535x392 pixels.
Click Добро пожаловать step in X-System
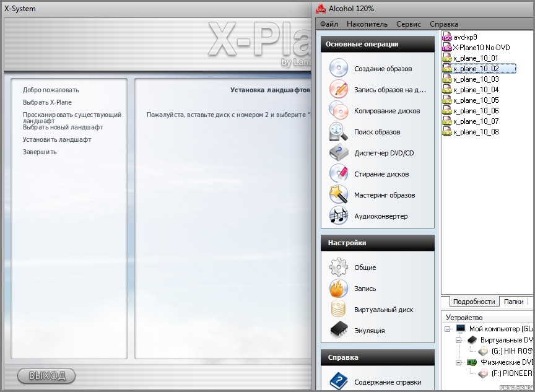click(x=51, y=90)
